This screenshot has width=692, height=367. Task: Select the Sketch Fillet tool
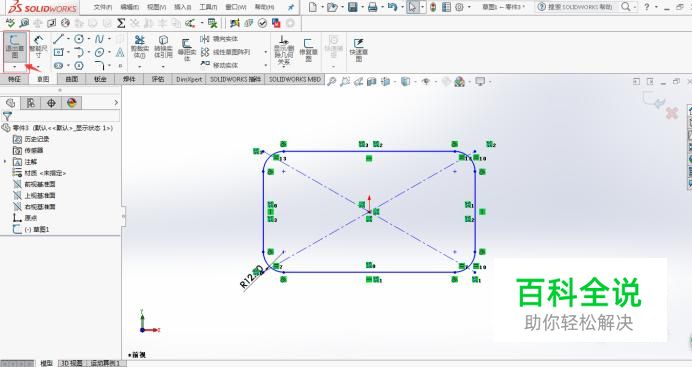99,66
